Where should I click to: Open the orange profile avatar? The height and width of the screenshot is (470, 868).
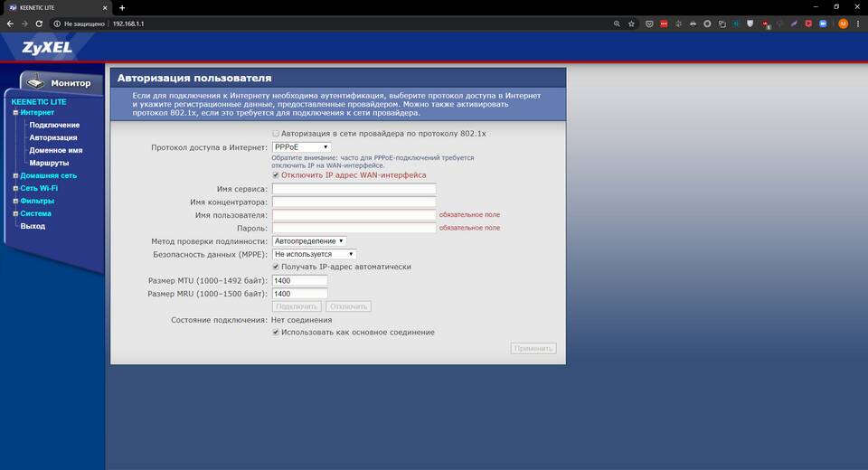(843, 23)
